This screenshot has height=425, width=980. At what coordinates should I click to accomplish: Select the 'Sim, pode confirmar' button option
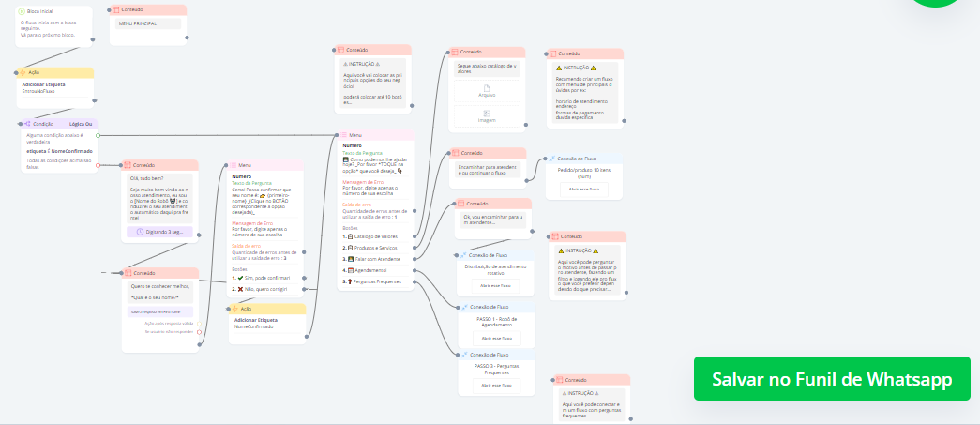click(265, 278)
